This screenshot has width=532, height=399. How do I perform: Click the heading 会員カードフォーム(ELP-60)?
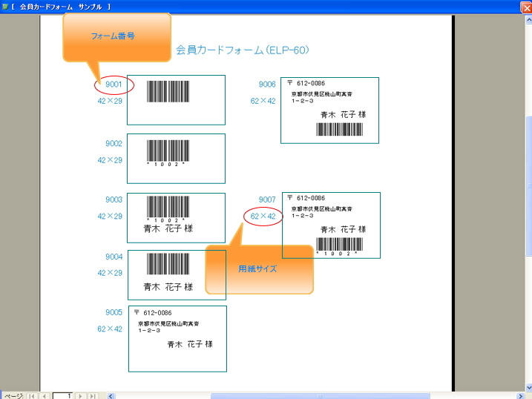pyautogui.click(x=242, y=50)
